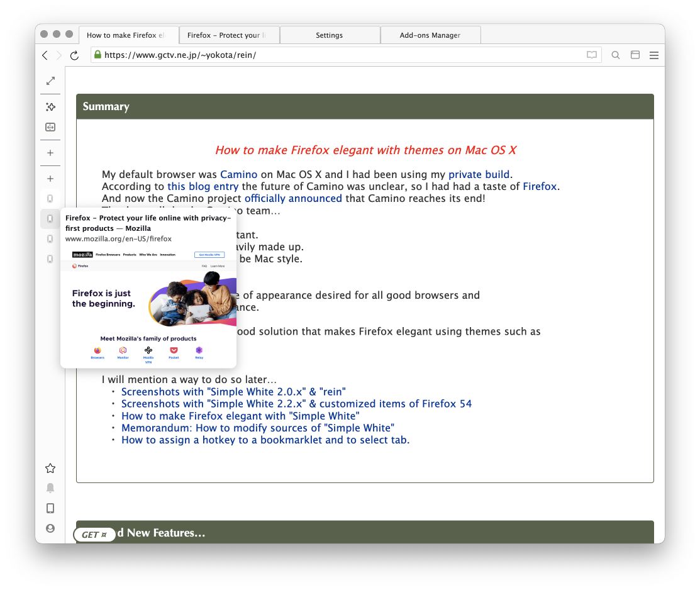Toggle reader view in address bar
Image resolution: width=700 pixels, height=590 pixels.
pyautogui.click(x=591, y=55)
